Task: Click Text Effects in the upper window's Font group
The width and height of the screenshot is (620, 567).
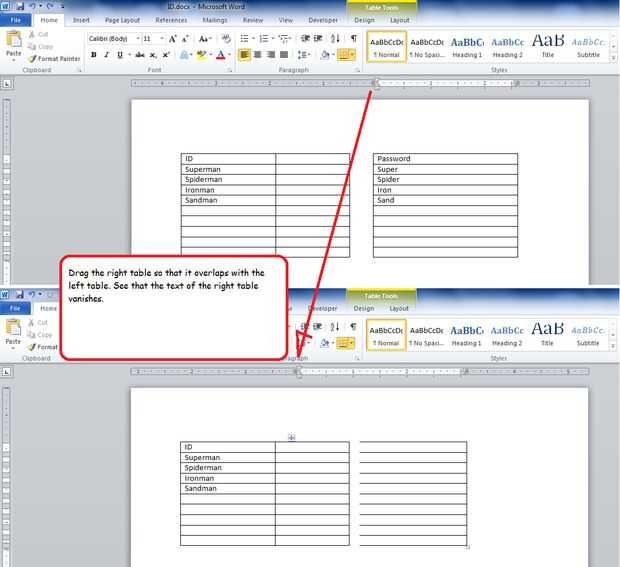Action: click(x=184, y=55)
